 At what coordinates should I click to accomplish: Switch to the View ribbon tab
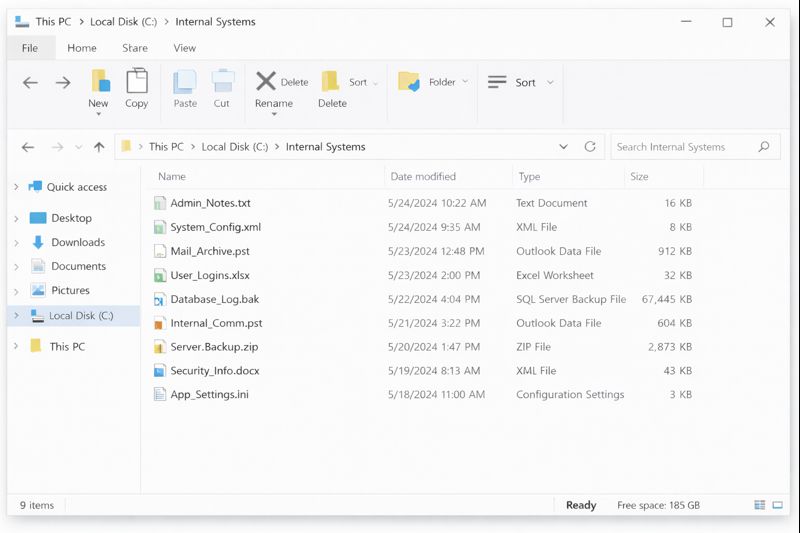coord(184,48)
